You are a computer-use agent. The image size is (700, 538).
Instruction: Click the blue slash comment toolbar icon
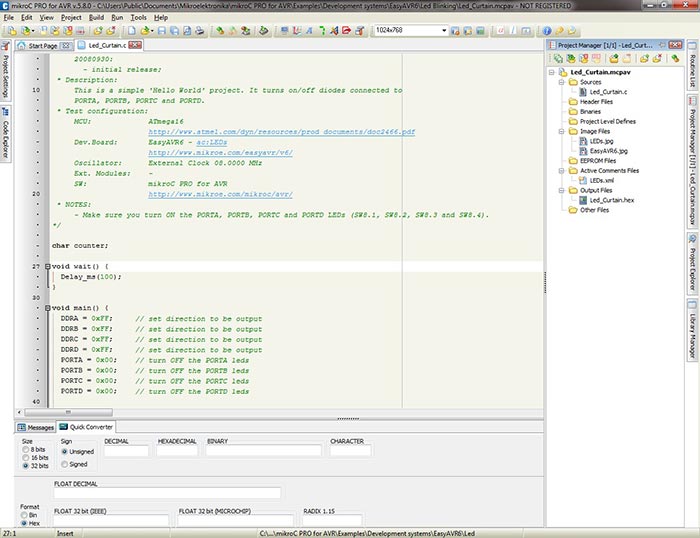(513, 31)
